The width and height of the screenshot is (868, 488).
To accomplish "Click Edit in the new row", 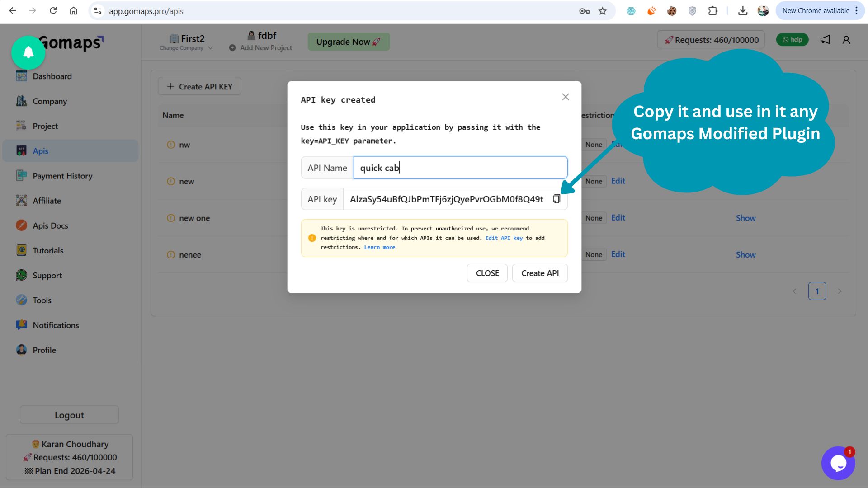I will click(618, 181).
